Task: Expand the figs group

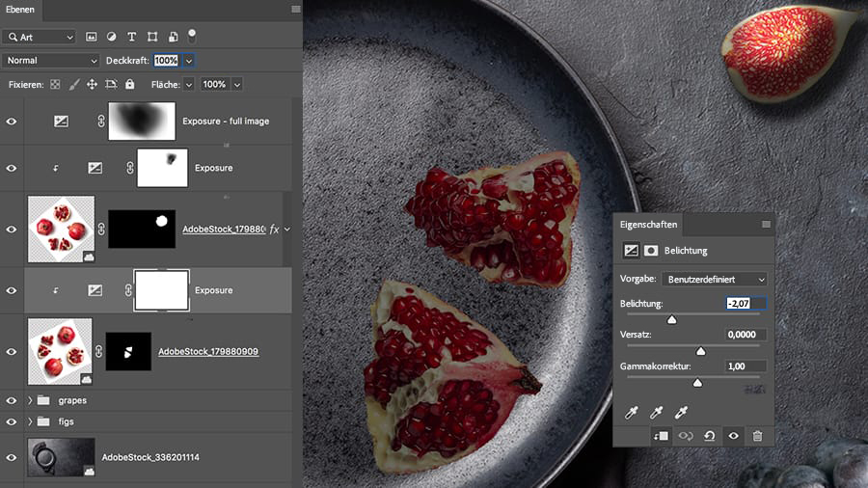Action: [30, 421]
